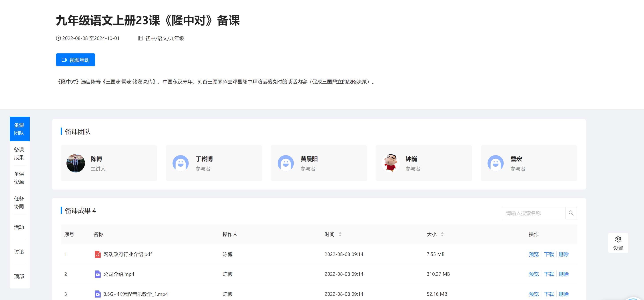This screenshot has width=644, height=300.
Task: Preview 网动政府行业介绍.pdf via 预览 link
Action: (x=534, y=254)
